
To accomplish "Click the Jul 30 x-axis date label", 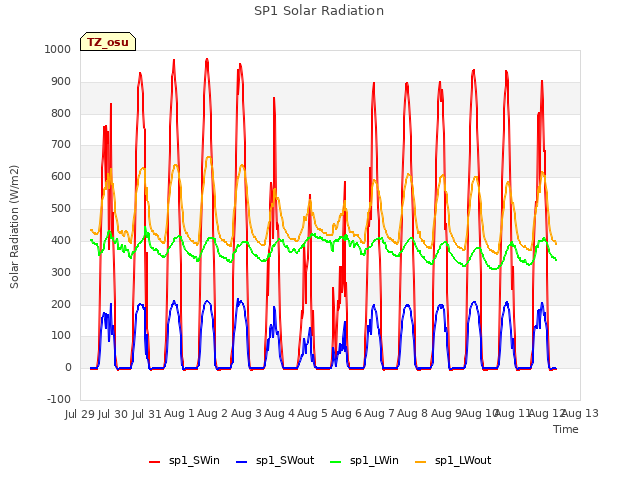I will click(x=113, y=414).
